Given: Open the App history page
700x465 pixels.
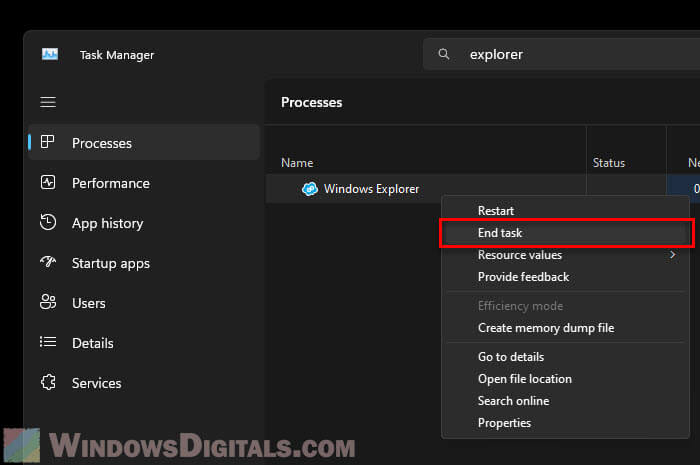Looking at the screenshot, I should [144, 223].
